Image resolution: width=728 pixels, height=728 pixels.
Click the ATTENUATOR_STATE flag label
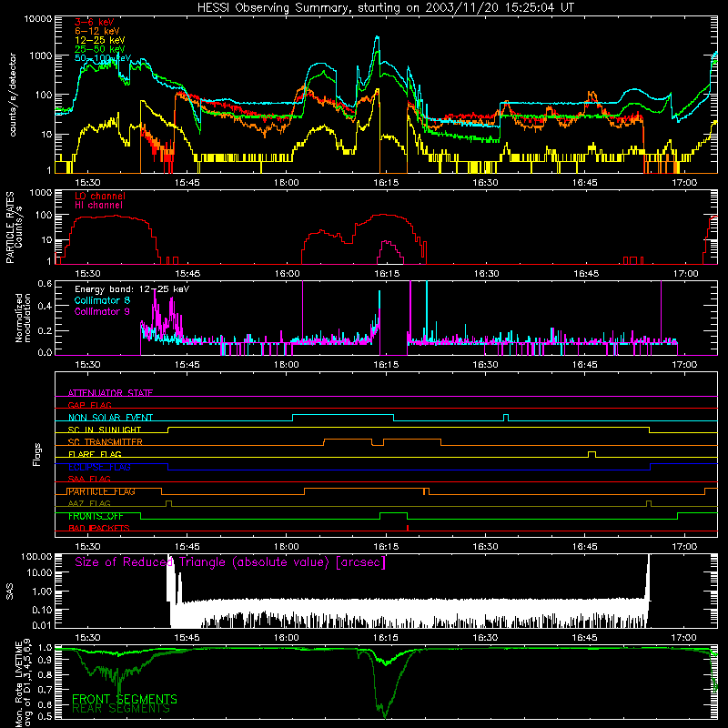pyautogui.click(x=110, y=393)
